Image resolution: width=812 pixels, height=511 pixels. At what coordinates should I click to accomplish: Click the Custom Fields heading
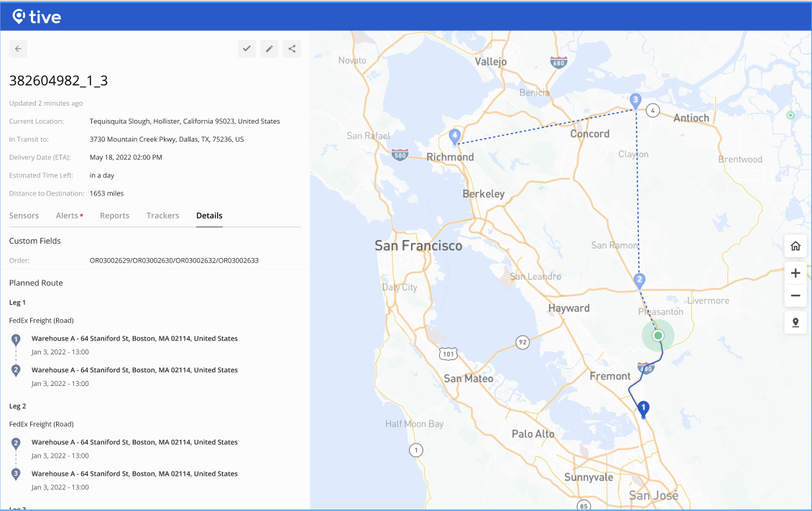pos(34,241)
